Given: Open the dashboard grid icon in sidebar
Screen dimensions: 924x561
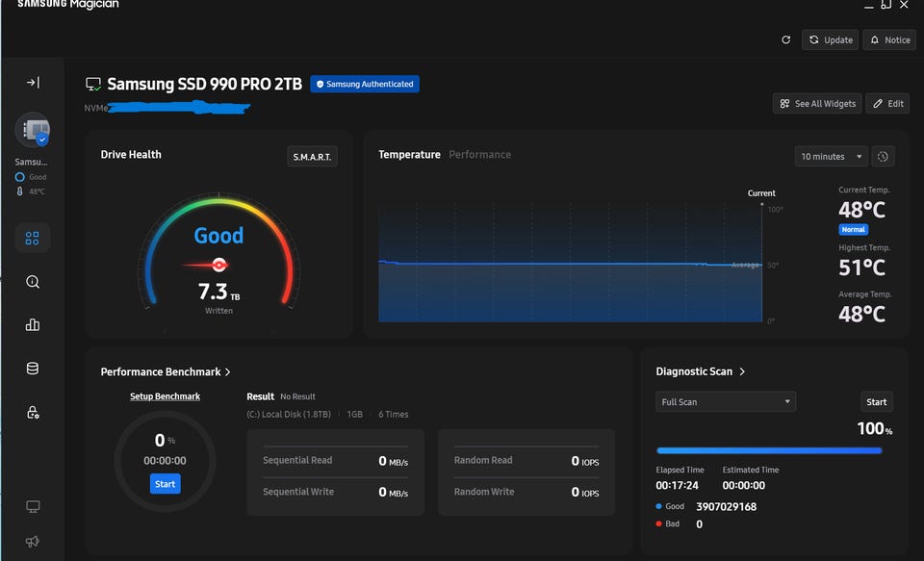Looking at the screenshot, I should point(33,238).
